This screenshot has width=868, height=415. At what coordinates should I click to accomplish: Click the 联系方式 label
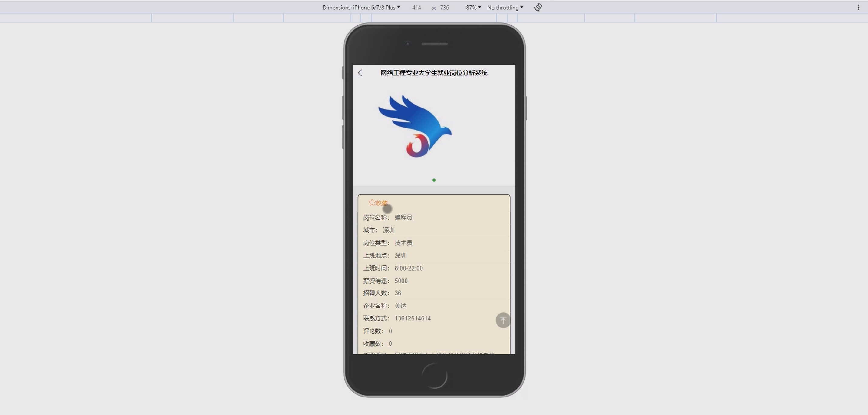[376, 318]
